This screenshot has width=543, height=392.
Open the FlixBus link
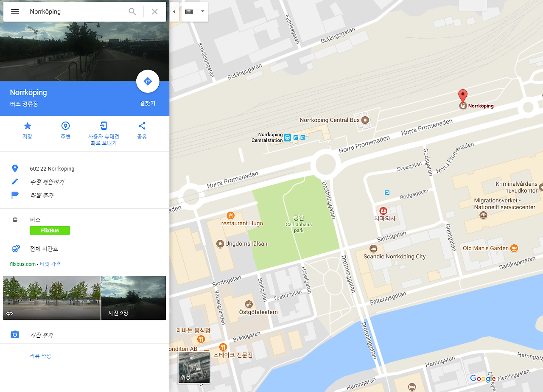coord(50,230)
